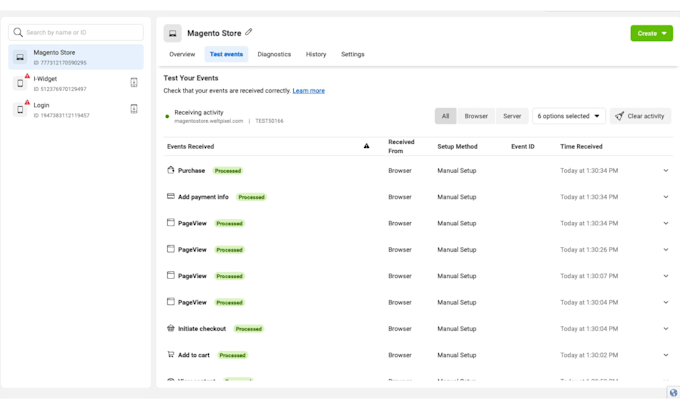Click the download icon beside Login
Image resolution: width=680 pixels, height=409 pixels.
click(134, 109)
